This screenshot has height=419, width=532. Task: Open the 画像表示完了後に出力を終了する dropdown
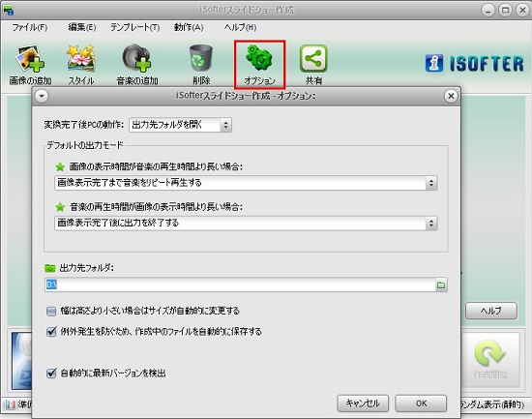pyautogui.click(x=246, y=224)
